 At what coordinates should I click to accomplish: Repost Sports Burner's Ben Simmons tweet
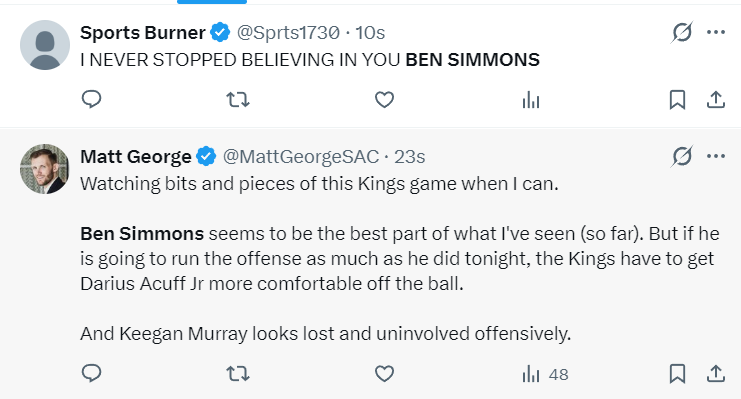[238, 100]
